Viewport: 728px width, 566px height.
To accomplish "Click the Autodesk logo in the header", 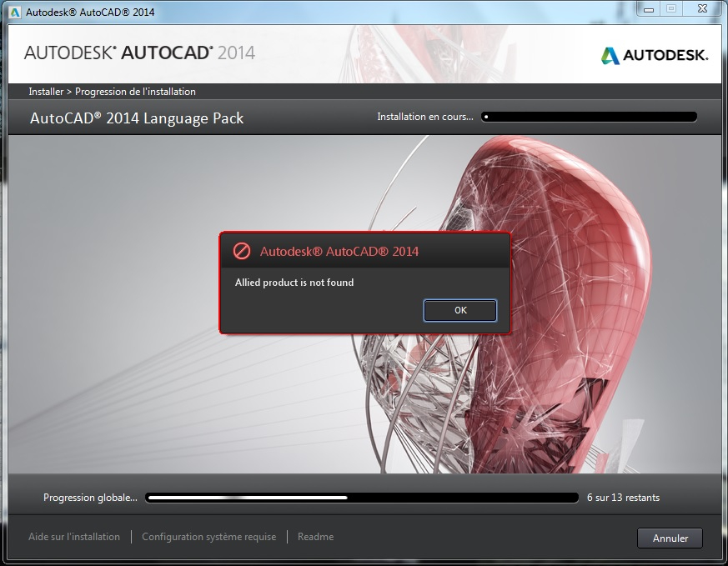I will pyautogui.click(x=654, y=56).
